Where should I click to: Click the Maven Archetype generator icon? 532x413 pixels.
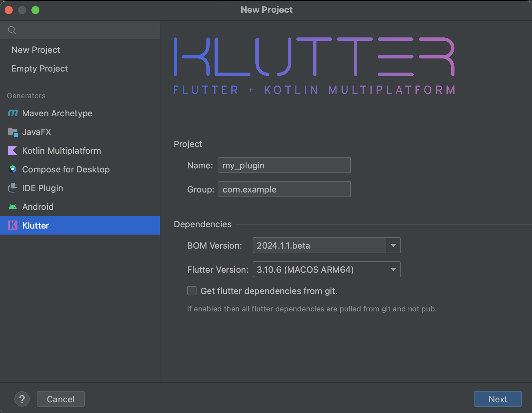pyautogui.click(x=13, y=113)
